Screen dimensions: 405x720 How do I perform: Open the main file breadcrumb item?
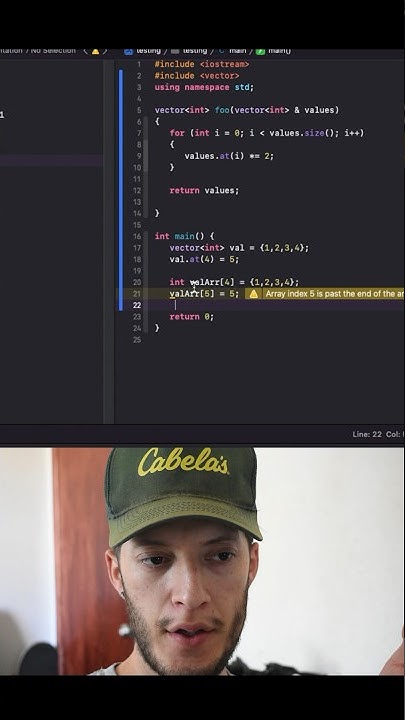(x=237, y=51)
